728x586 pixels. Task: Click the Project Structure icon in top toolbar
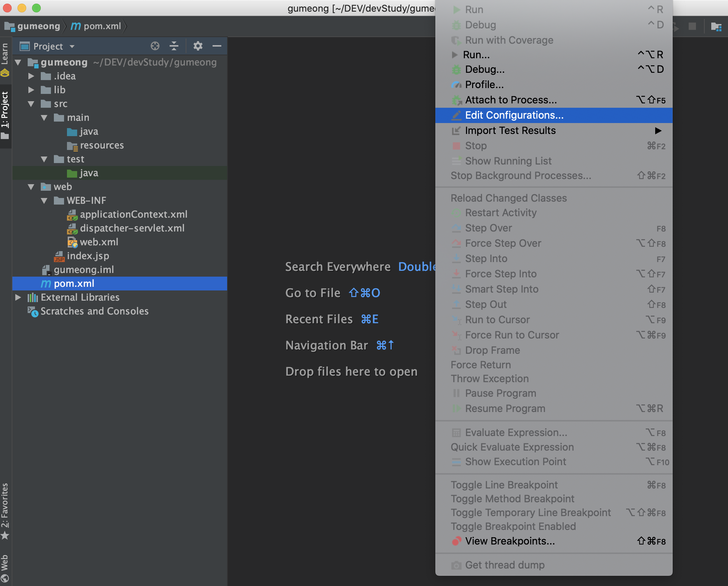pyautogui.click(x=716, y=27)
